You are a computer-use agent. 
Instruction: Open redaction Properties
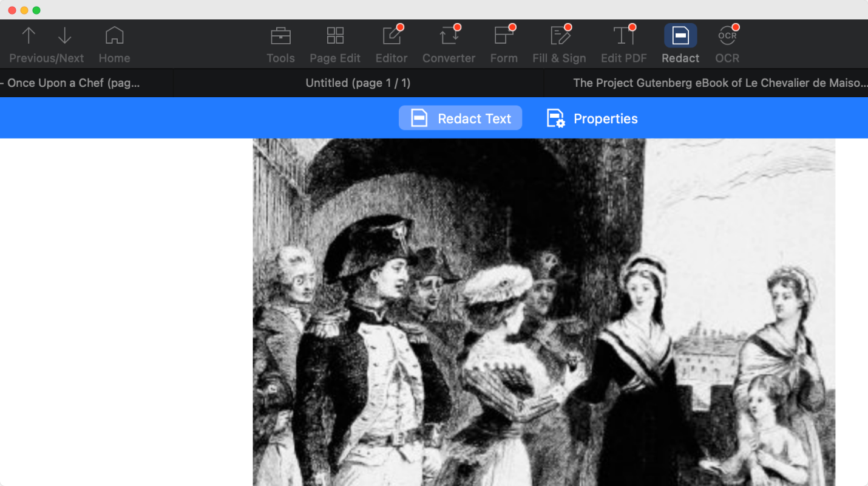click(x=592, y=118)
